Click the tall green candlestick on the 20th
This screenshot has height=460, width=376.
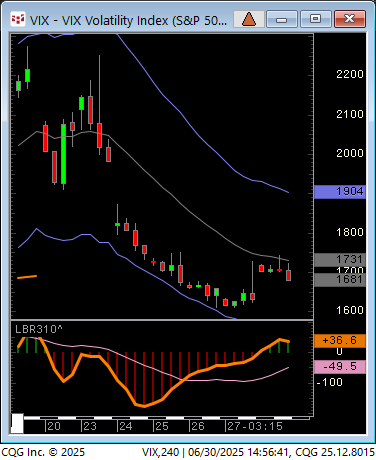point(63,154)
